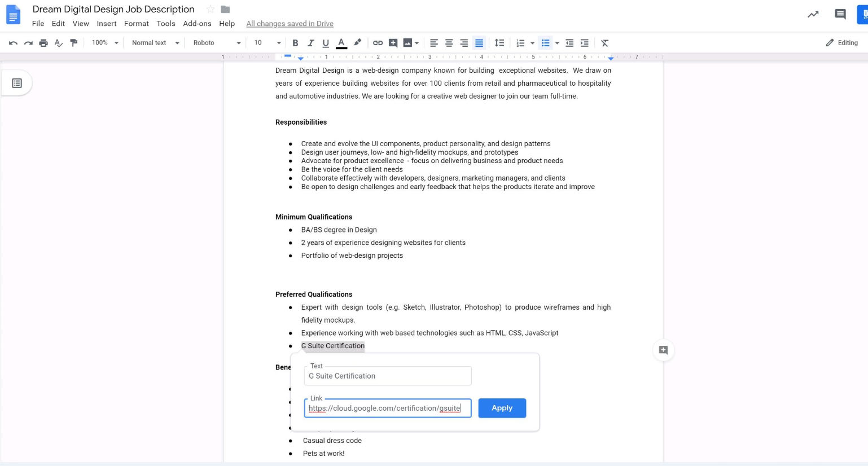This screenshot has height=466, width=868.
Task: Open the Help menu
Action: (227, 24)
